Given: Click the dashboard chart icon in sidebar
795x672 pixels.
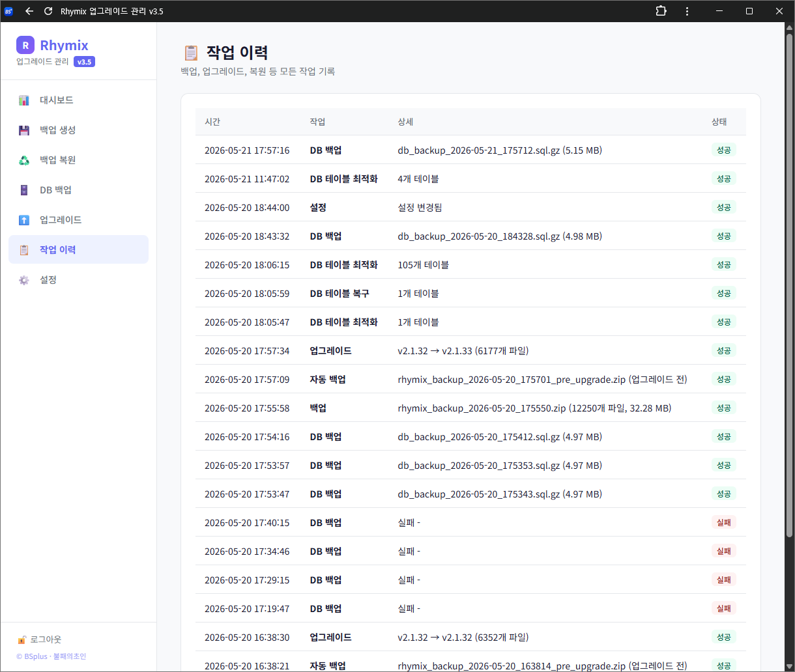Looking at the screenshot, I should coord(24,100).
